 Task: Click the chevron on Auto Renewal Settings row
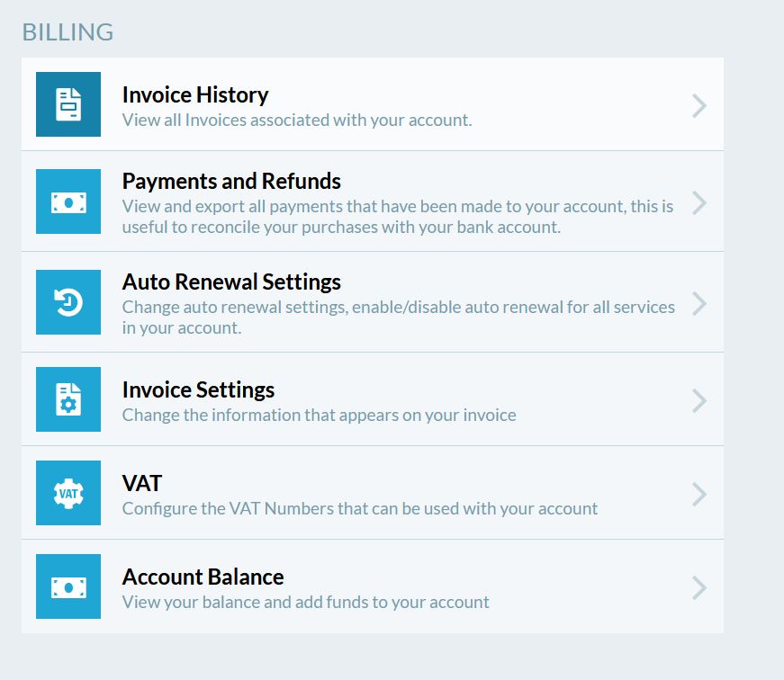pyautogui.click(x=699, y=304)
